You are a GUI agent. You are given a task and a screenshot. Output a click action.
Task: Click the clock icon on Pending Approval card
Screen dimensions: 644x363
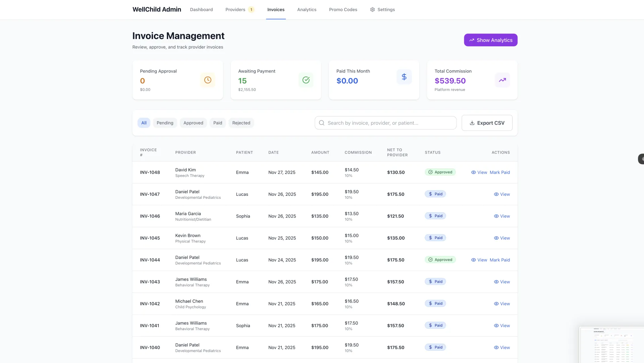tap(207, 80)
